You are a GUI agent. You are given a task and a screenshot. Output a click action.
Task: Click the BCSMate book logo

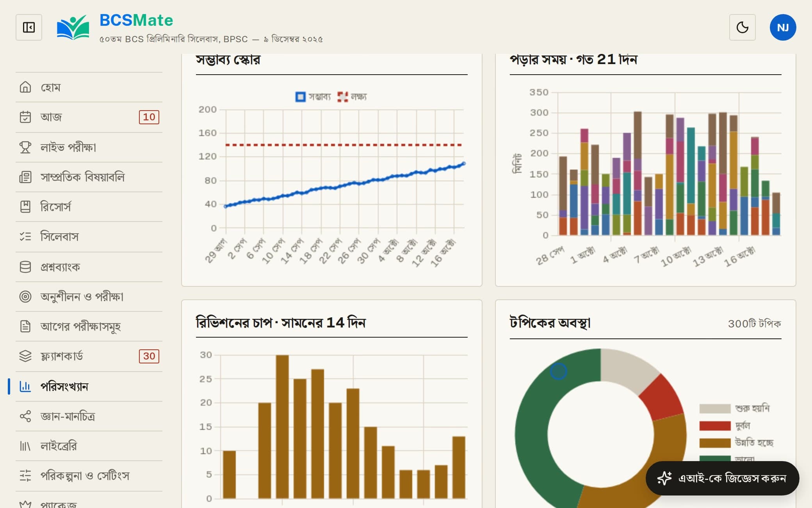tap(73, 27)
